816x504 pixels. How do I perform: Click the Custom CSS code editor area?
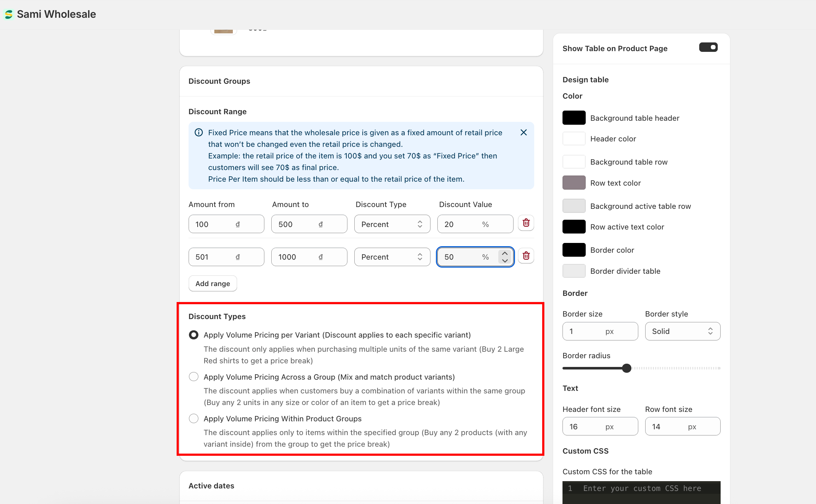pyautogui.click(x=641, y=492)
